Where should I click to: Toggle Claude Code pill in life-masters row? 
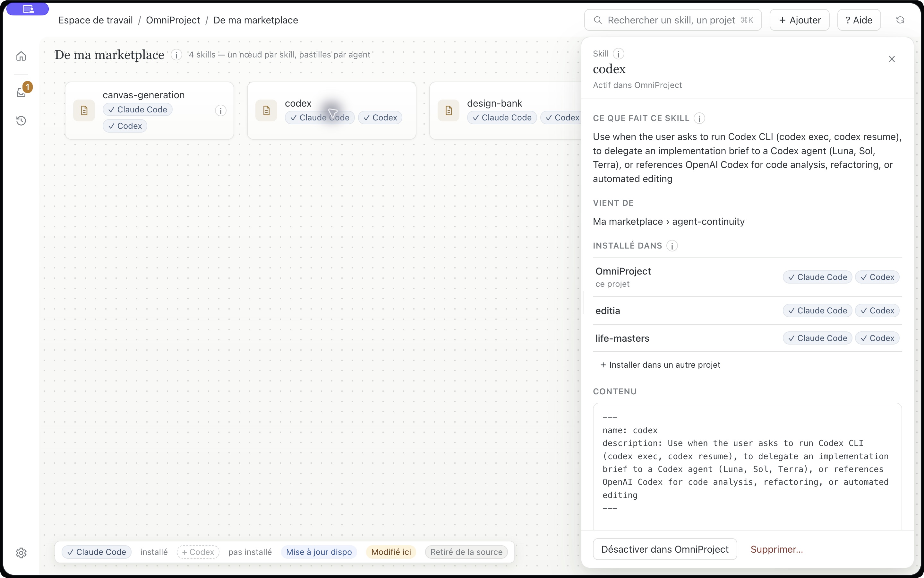pos(817,338)
